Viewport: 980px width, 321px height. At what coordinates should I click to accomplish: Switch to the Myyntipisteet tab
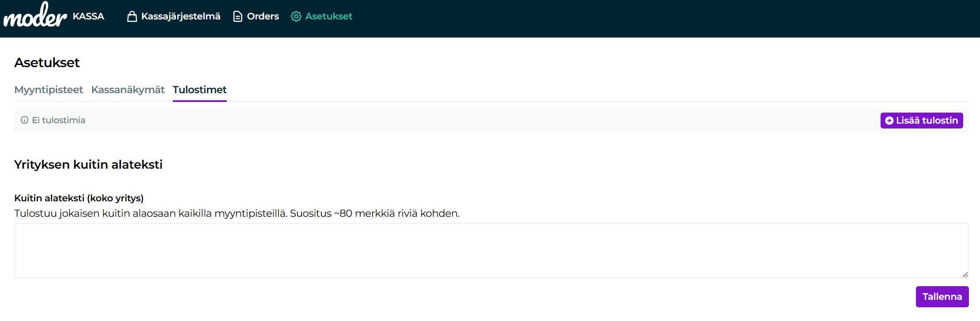[x=49, y=90]
